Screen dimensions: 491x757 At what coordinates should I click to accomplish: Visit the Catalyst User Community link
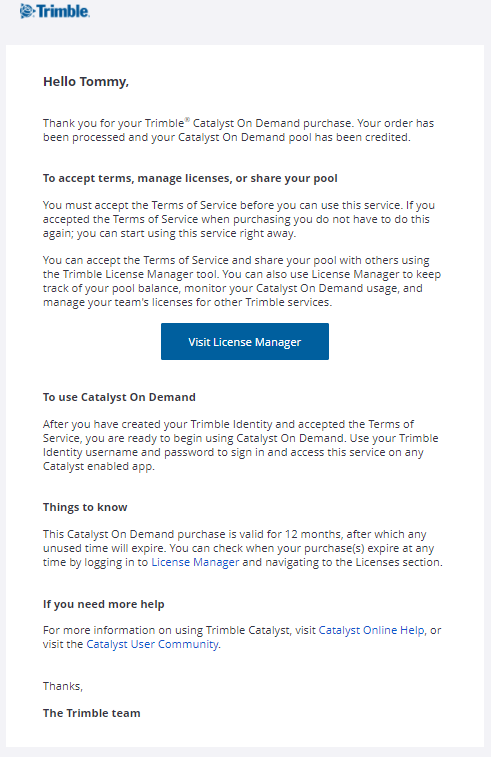tap(152, 644)
